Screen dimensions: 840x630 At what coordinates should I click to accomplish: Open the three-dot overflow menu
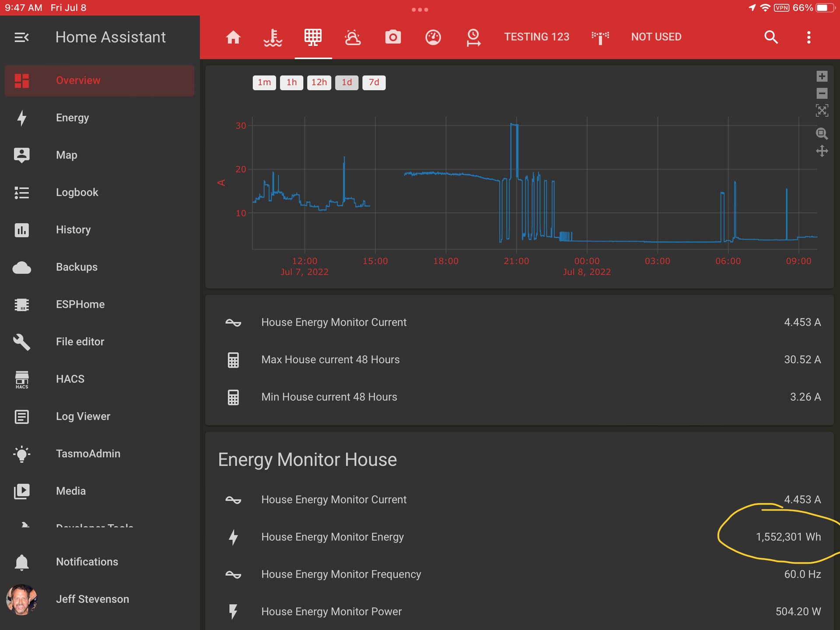[808, 37]
